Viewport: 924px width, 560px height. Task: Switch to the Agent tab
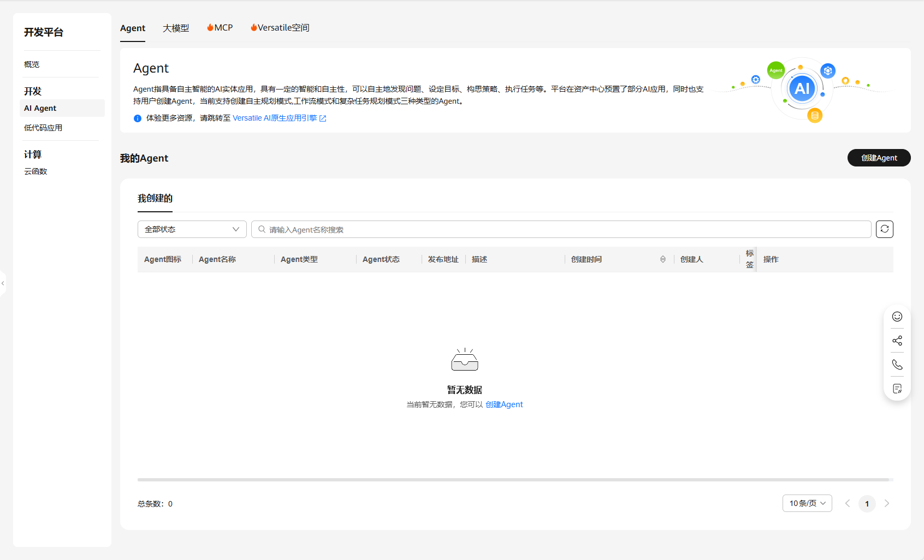[133, 28]
